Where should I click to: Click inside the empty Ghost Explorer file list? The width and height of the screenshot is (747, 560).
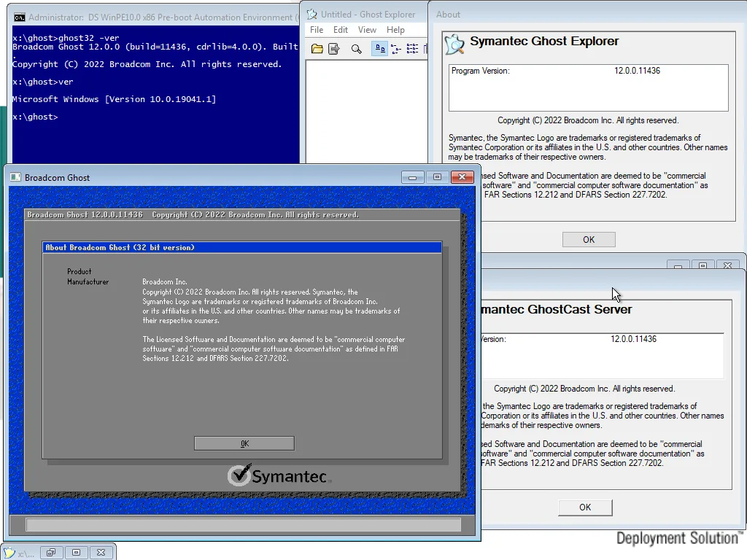click(x=365, y=109)
